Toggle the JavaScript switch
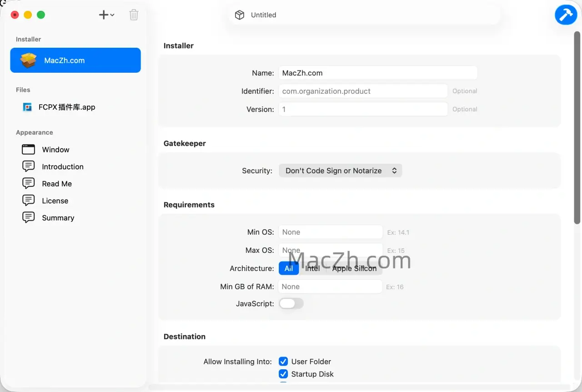The width and height of the screenshot is (582, 392). pos(291,303)
